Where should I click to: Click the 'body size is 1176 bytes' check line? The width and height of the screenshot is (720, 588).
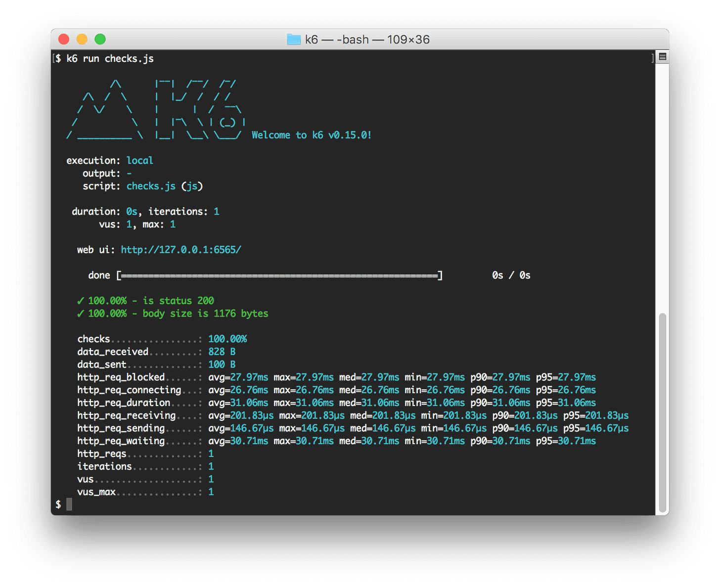(173, 314)
